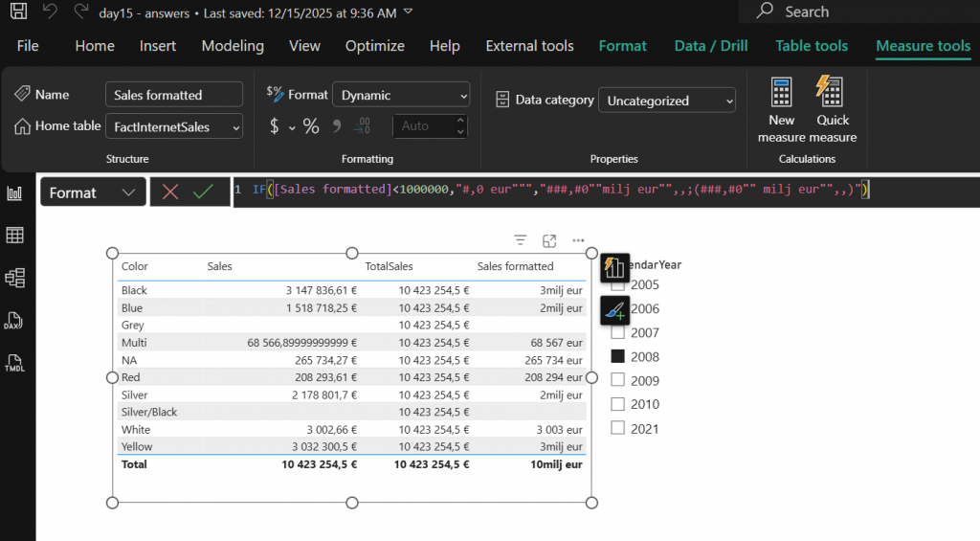
Task: Click the New measure icon
Action: pos(781,110)
